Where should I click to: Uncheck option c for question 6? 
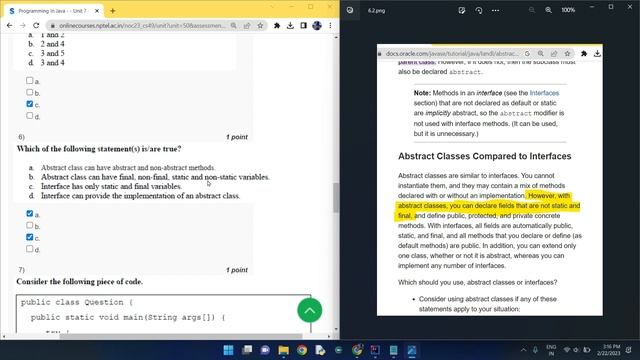tap(30, 237)
